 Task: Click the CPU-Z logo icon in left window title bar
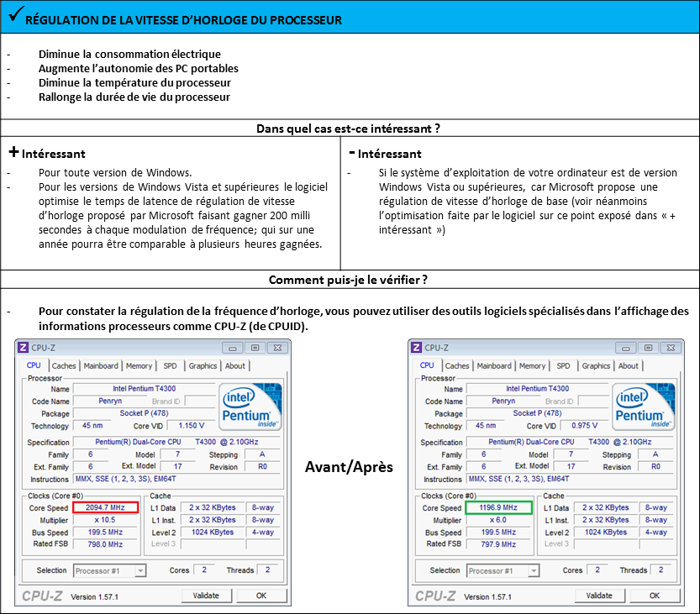point(24,348)
